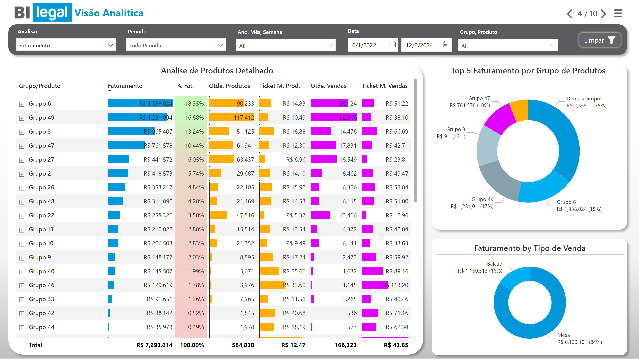Expand the Grupo 6 row
The height and width of the screenshot is (364, 639).
pyautogui.click(x=22, y=104)
